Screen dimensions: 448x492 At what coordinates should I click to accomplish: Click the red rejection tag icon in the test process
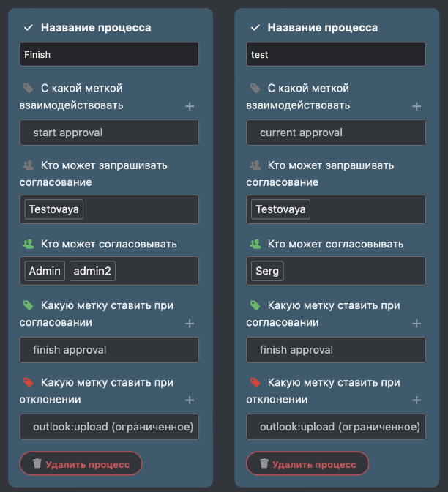coord(255,382)
